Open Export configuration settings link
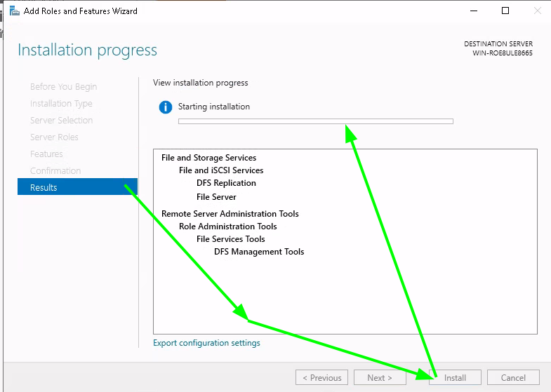This screenshot has height=392, width=551. pyautogui.click(x=206, y=343)
